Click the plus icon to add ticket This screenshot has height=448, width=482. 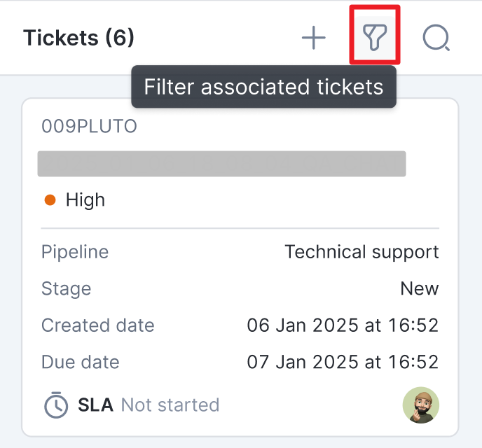pyautogui.click(x=314, y=38)
